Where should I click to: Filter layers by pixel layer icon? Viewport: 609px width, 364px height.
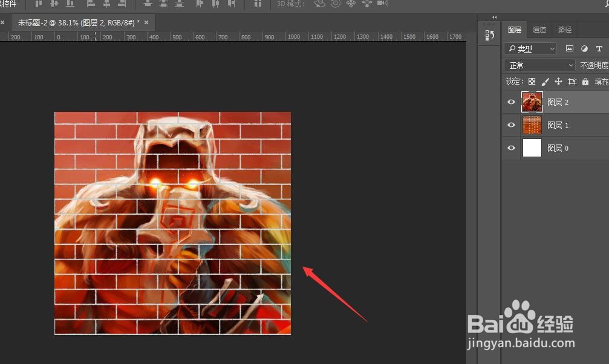(569, 48)
